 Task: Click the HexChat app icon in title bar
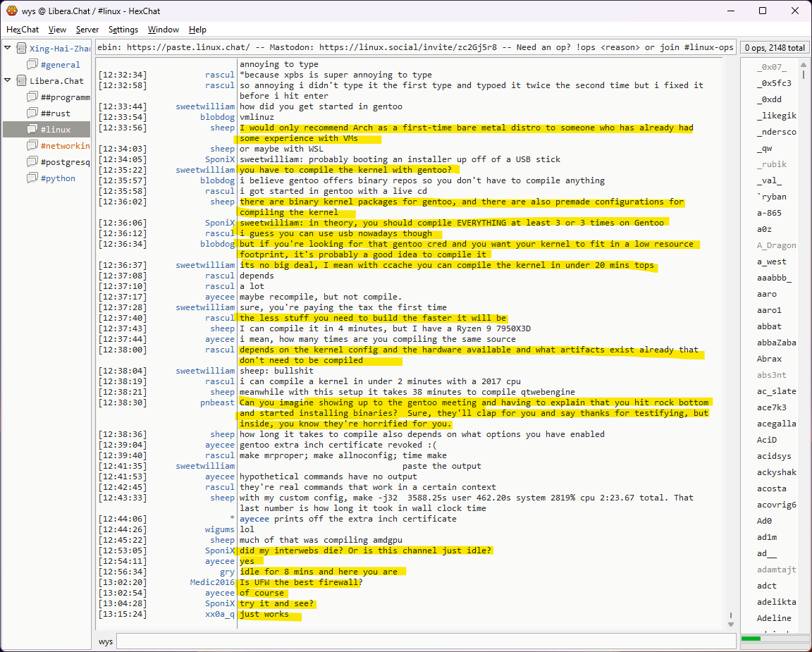(x=11, y=11)
